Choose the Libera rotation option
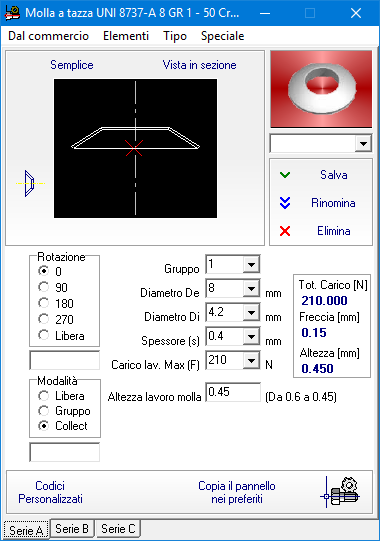Screen dimensions: 380x541 43,335
